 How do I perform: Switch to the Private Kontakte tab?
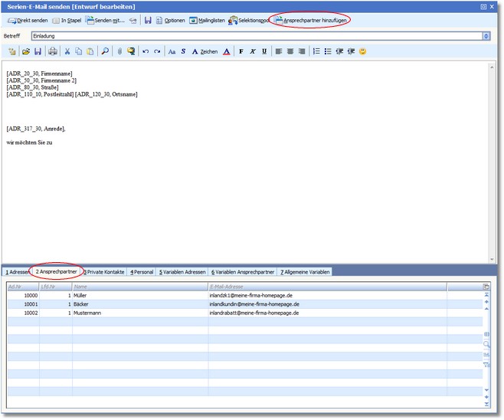tap(104, 272)
